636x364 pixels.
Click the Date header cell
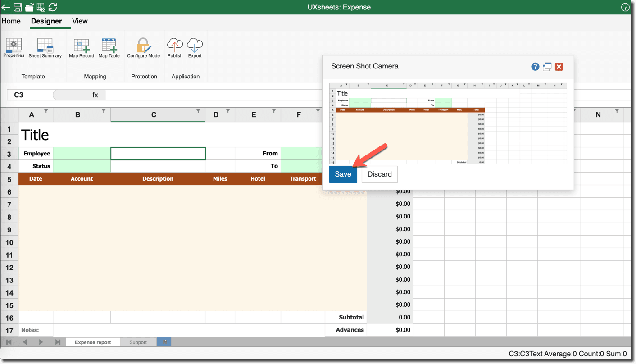point(36,179)
